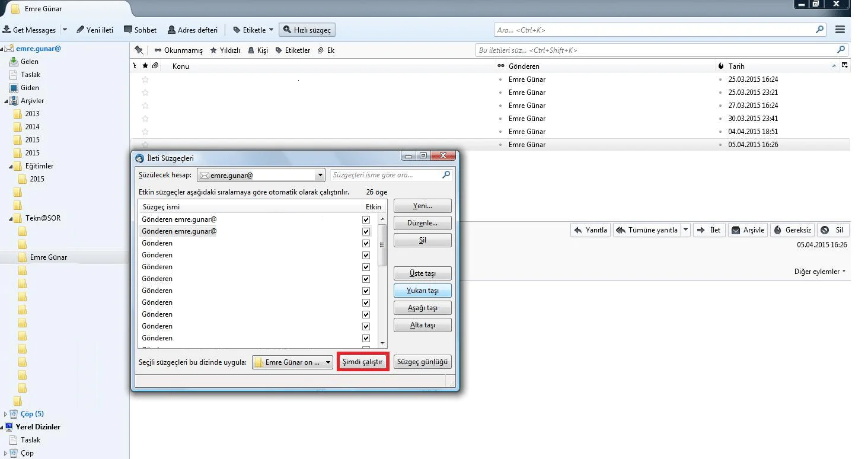Screen dimensions: 868x459
Task: Filter by Yıldızlı starred messages
Action: pyautogui.click(x=225, y=50)
